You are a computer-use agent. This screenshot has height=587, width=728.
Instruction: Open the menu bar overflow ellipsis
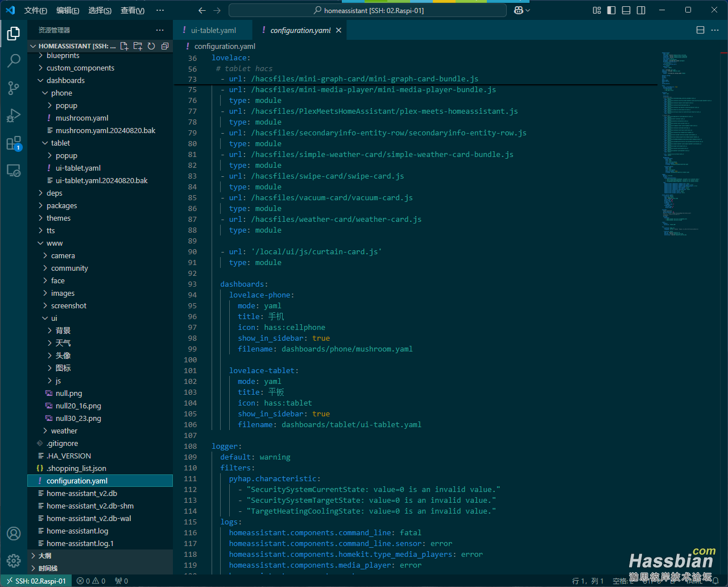click(x=160, y=10)
